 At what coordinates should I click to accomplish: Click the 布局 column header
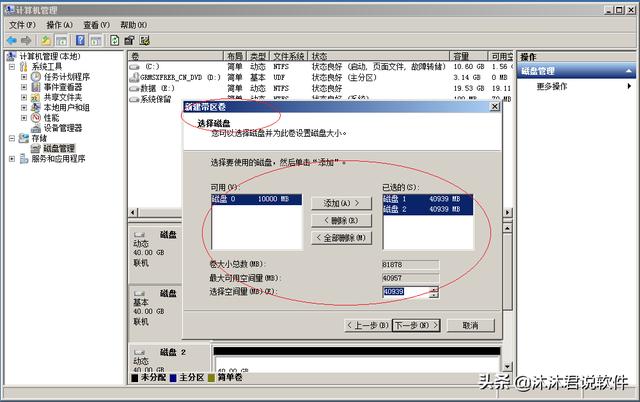235,56
